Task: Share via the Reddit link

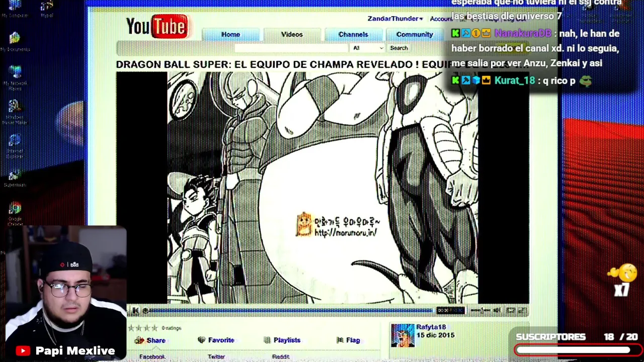Action: (x=281, y=356)
